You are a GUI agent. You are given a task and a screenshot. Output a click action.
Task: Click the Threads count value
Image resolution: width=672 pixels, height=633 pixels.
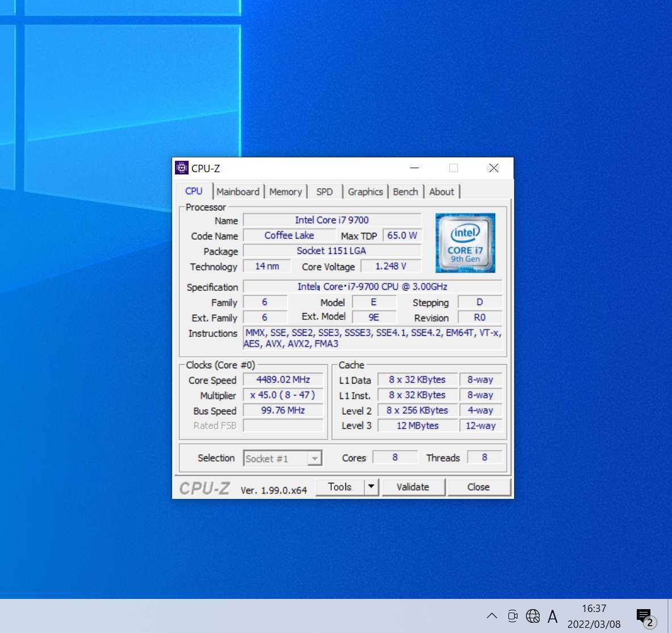pyautogui.click(x=485, y=457)
